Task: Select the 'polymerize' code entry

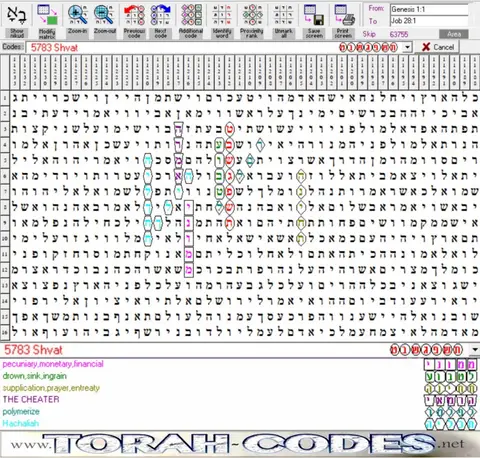Action: (21, 411)
